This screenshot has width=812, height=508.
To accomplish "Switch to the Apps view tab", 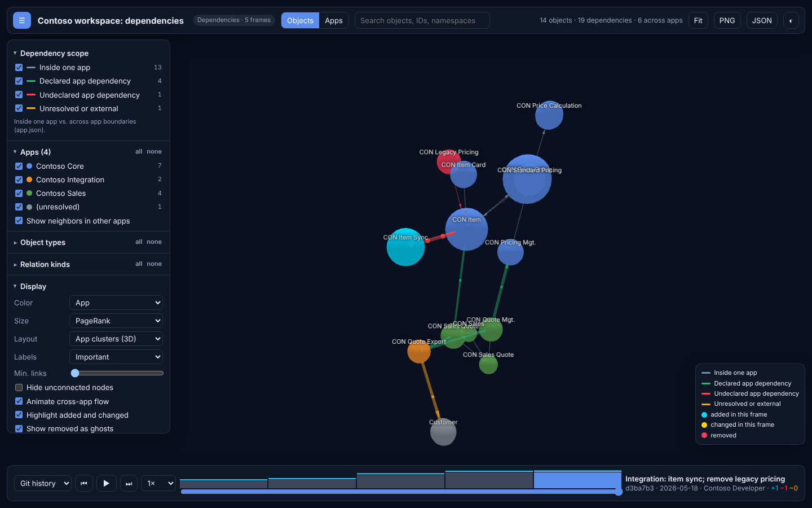I will point(334,20).
